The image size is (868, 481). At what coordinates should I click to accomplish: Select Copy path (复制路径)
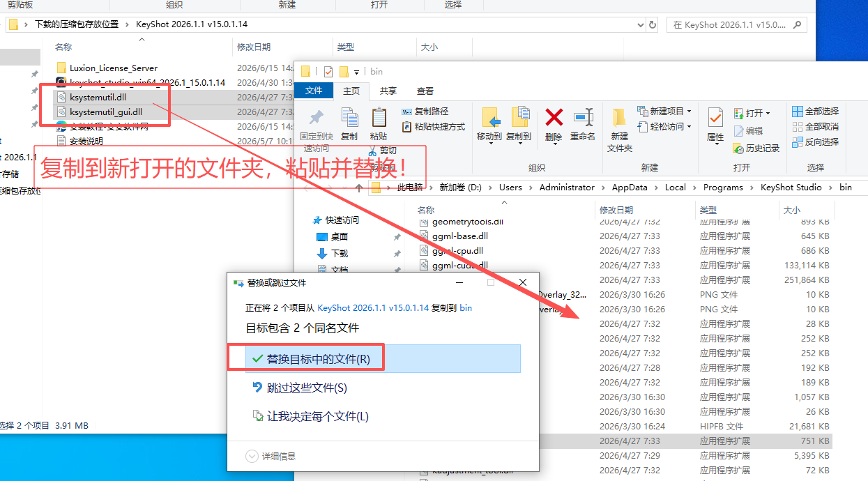[425, 112]
